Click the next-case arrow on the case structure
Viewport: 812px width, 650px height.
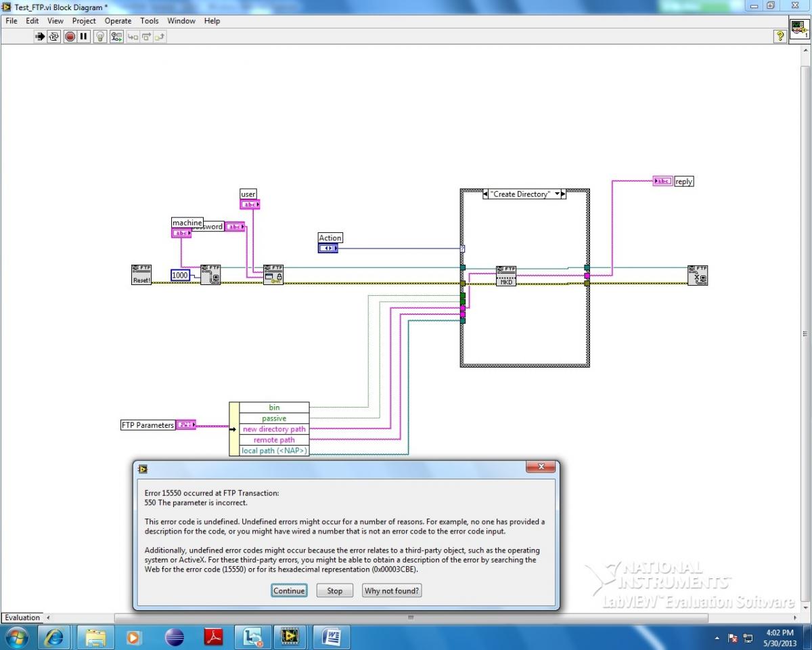562,194
